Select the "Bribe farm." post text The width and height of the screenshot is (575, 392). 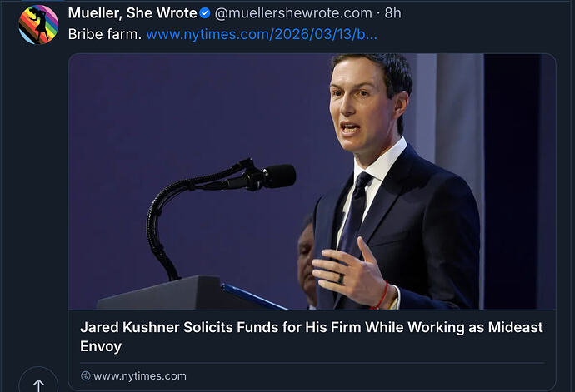(x=105, y=35)
